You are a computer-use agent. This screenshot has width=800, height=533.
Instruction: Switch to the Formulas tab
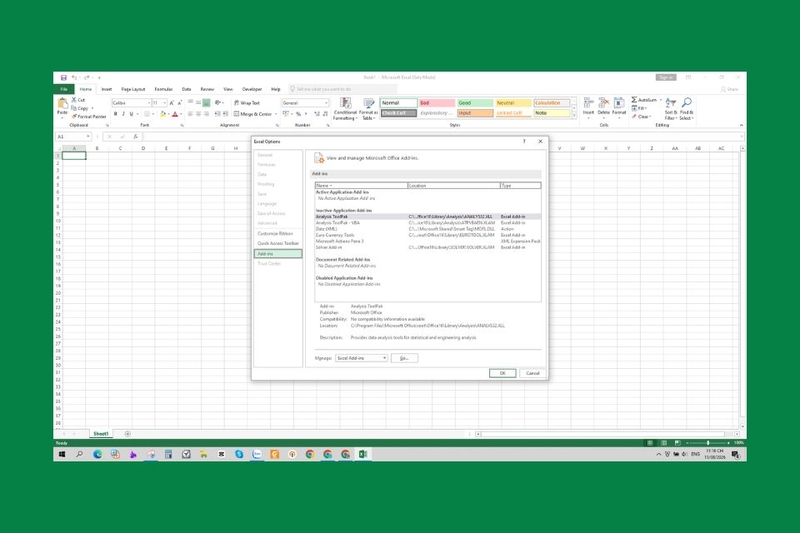click(163, 89)
